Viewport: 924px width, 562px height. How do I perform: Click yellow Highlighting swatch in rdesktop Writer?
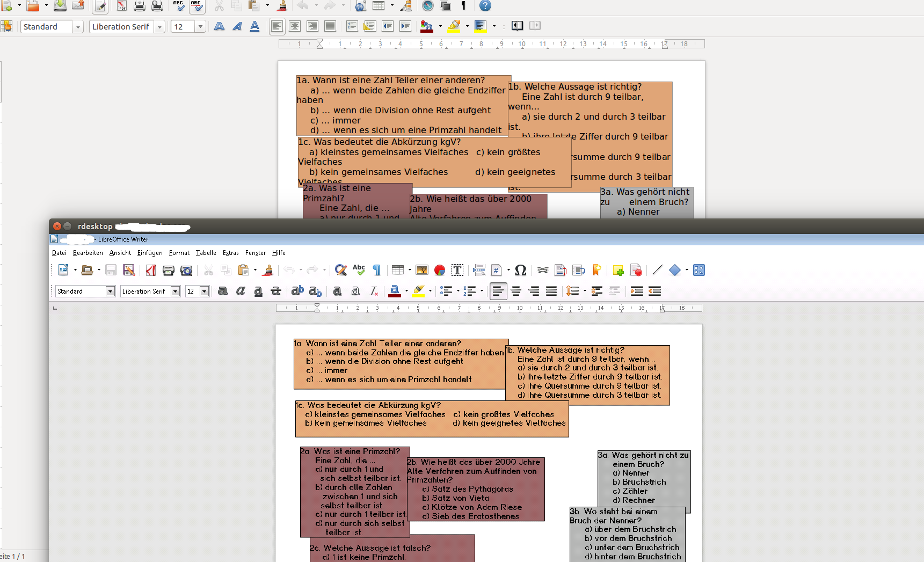coord(419,291)
